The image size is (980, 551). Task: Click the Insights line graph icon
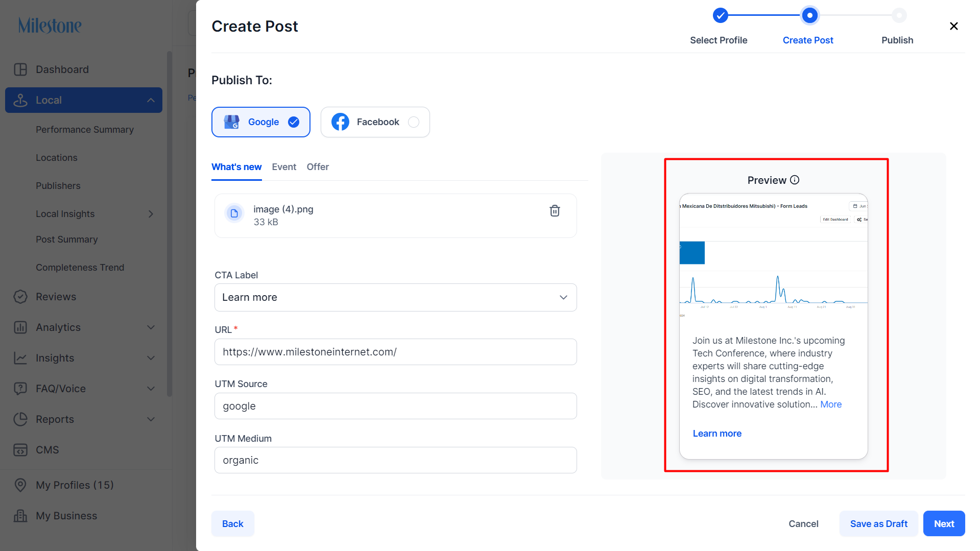click(20, 358)
